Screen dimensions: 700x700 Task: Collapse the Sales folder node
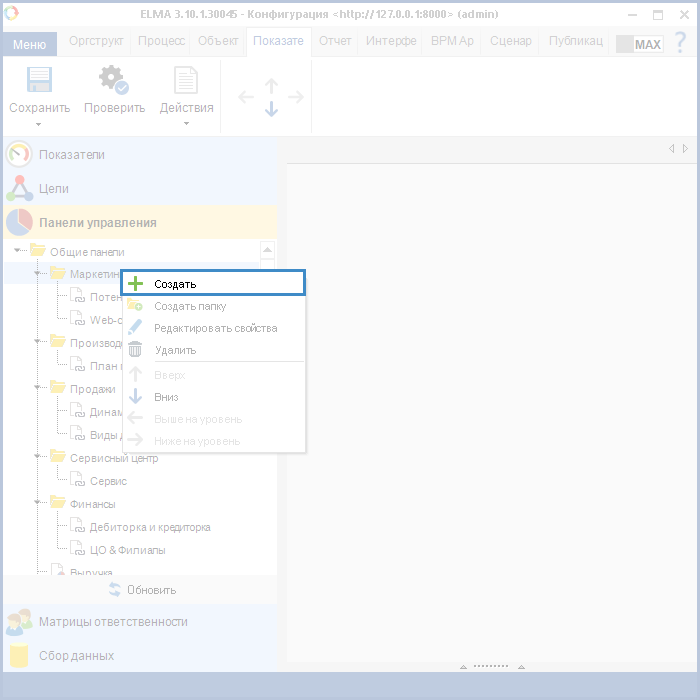click(37, 388)
